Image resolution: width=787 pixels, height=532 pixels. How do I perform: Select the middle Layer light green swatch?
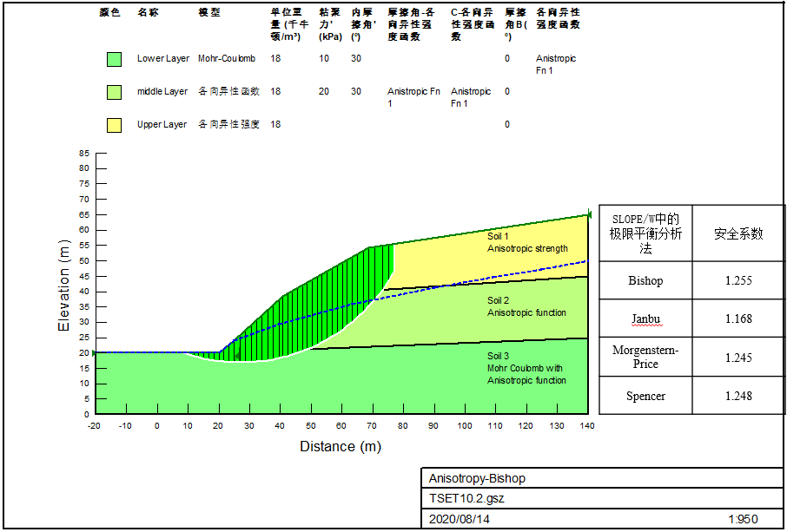pos(114,92)
